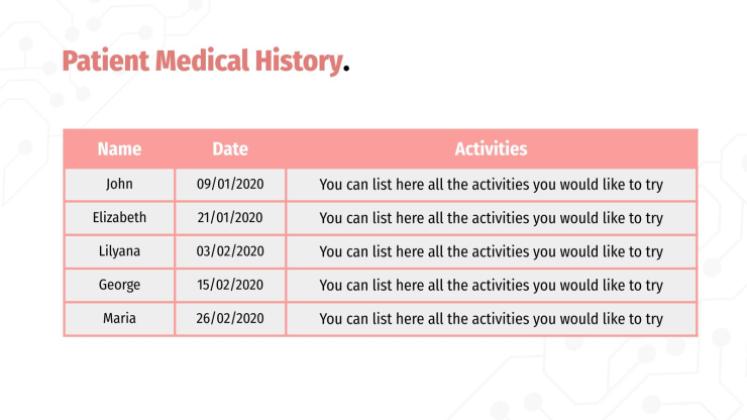Viewport: 747px width, 420px height.
Task: Click the Patient Medical History title
Action: point(202,61)
